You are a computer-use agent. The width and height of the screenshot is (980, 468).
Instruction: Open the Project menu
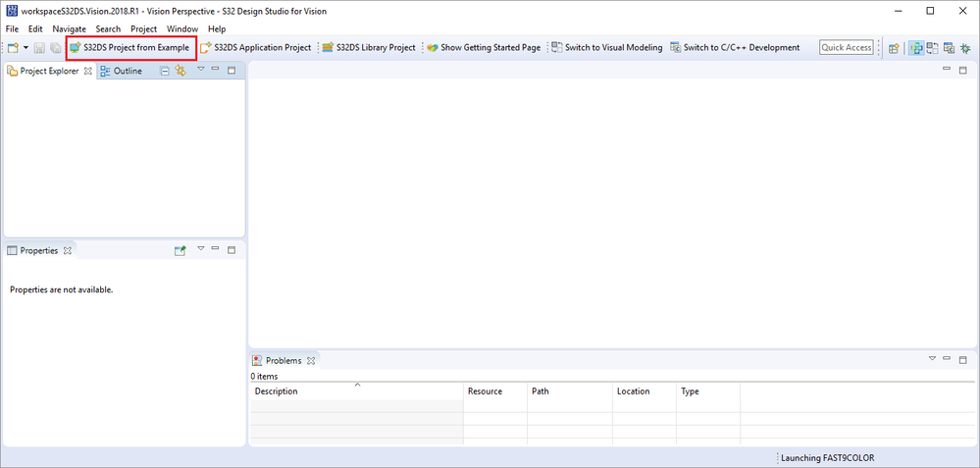click(144, 28)
